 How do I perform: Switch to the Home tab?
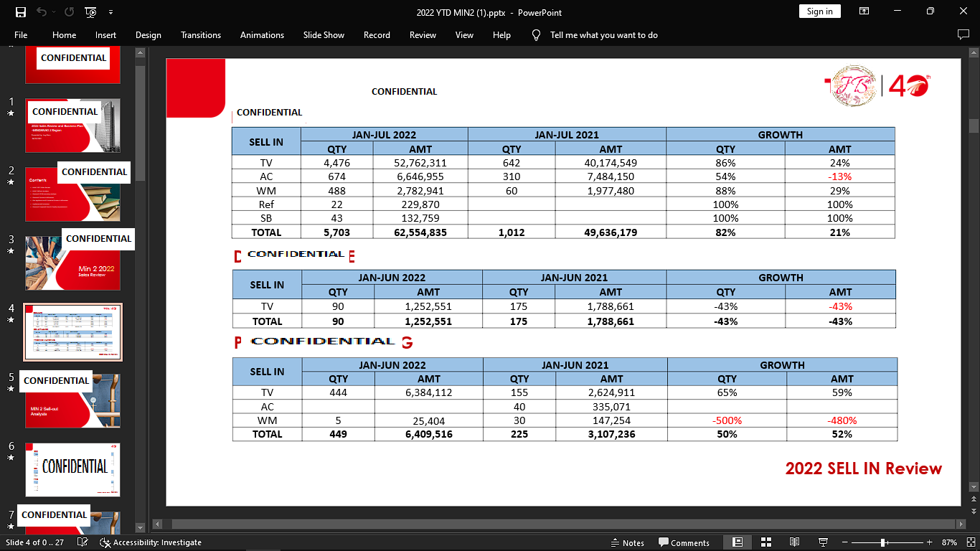[64, 34]
